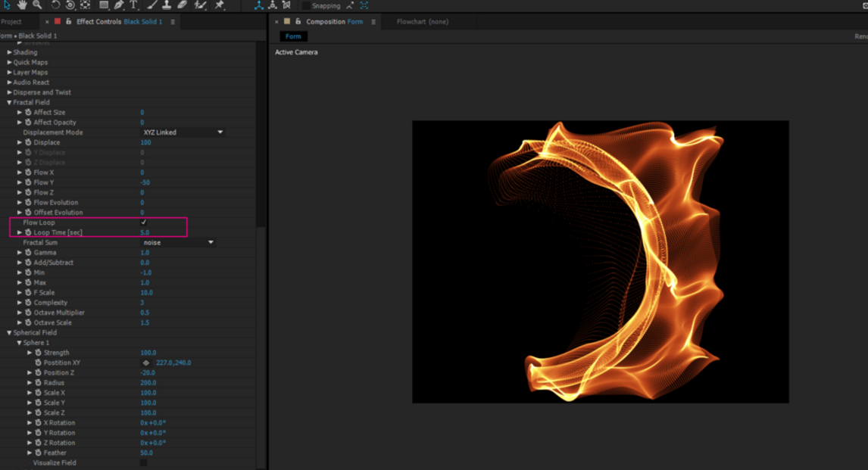The image size is (868, 470).
Task: Uncheck the Flow Loop checkbox
Action: pyautogui.click(x=143, y=223)
